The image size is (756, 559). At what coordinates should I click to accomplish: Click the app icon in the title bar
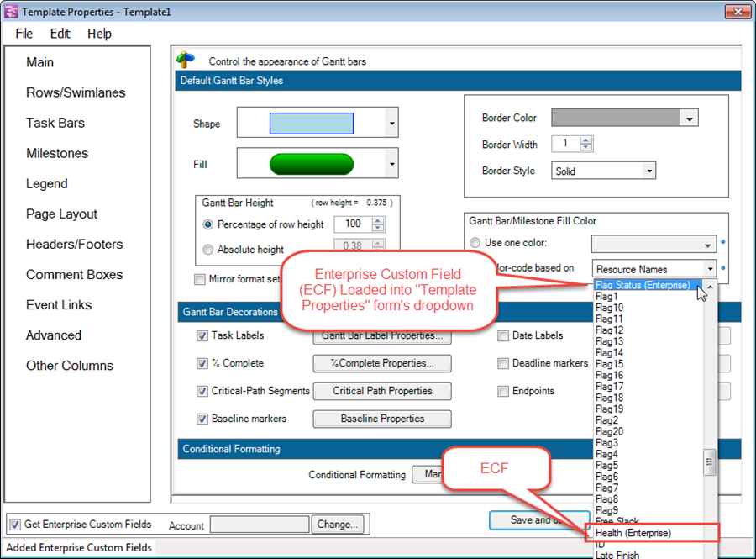click(x=11, y=12)
